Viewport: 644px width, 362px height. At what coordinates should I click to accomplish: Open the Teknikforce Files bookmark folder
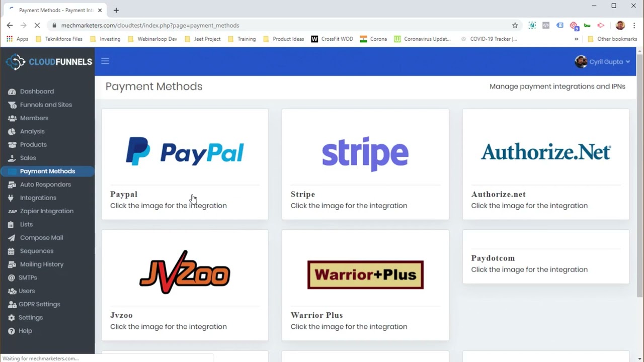coord(59,39)
